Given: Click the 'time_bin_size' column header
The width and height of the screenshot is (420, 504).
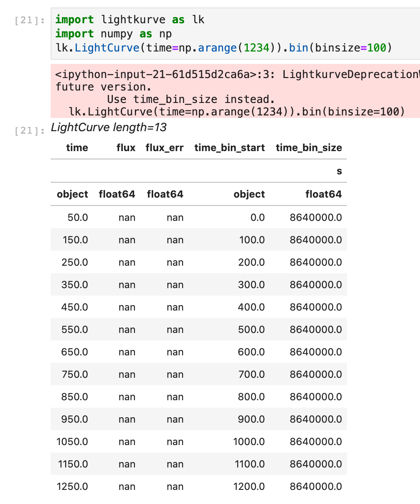Looking at the screenshot, I should click(x=309, y=148).
